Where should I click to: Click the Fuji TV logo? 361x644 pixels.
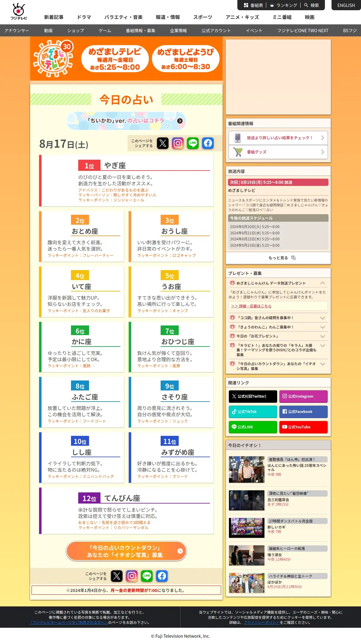(x=19, y=11)
